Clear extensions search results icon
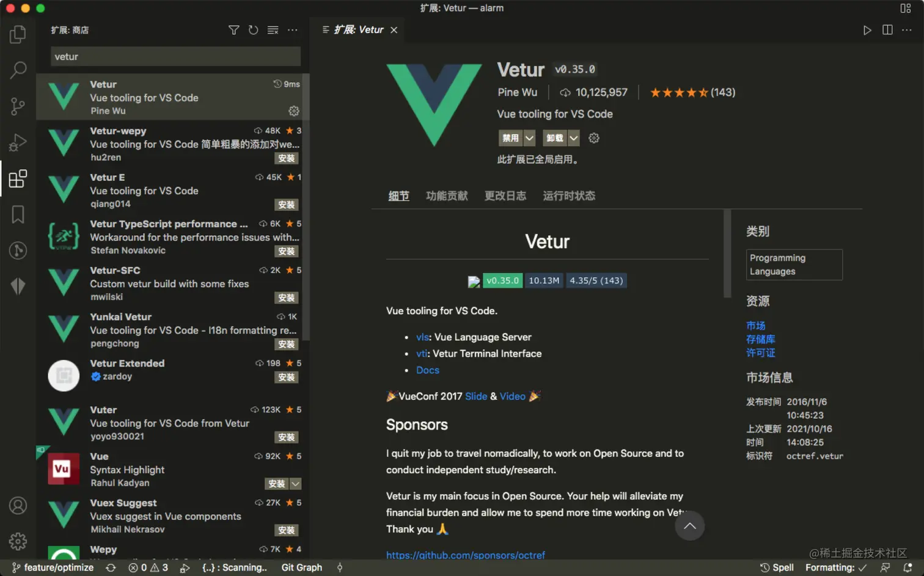The height and width of the screenshot is (576, 924). [273, 30]
